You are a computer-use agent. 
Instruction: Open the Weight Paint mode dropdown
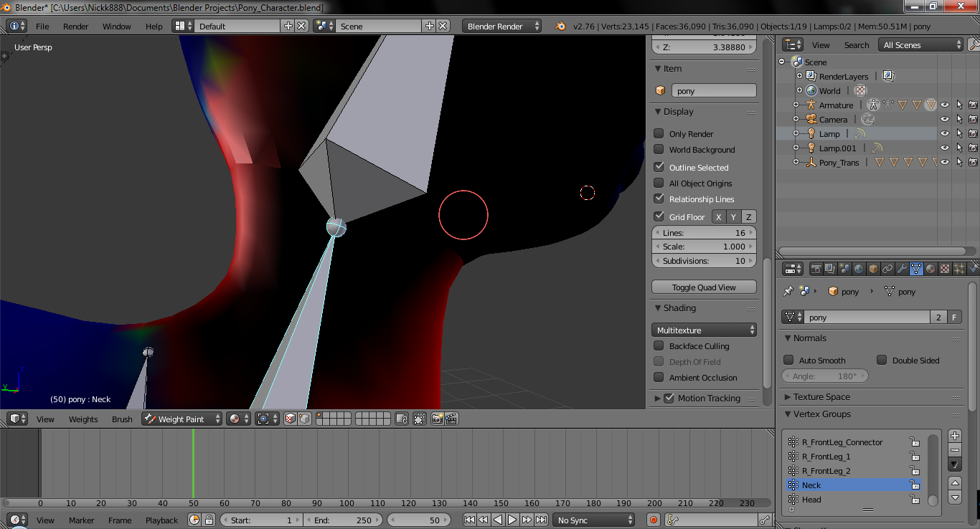click(x=182, y=419)
